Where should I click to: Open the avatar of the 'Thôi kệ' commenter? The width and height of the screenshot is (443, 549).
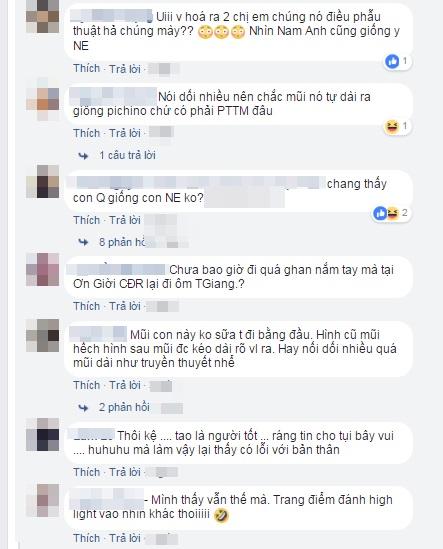(43, 435)
